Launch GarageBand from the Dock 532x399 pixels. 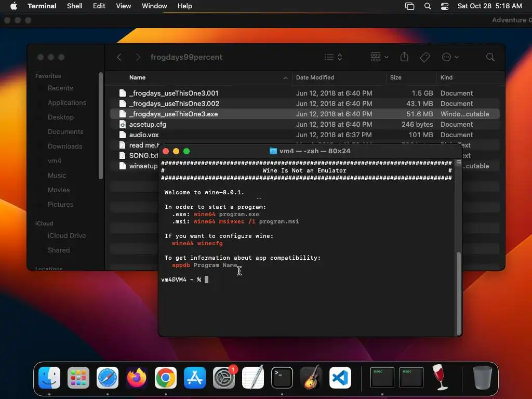(311, 378)
